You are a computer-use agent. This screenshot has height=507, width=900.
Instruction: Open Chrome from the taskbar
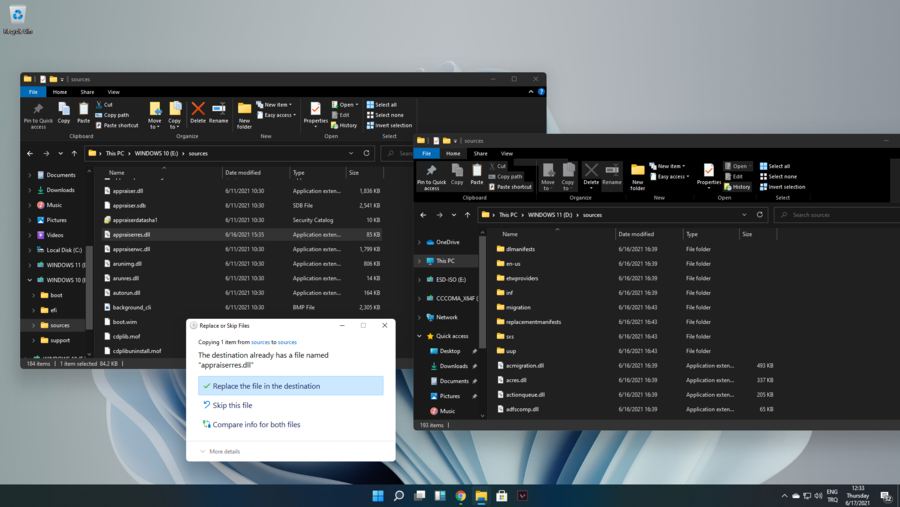461,496
